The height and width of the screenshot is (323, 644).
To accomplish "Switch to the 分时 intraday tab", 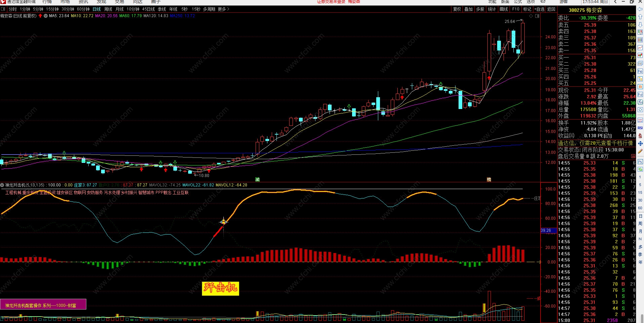I will [12, 9].
